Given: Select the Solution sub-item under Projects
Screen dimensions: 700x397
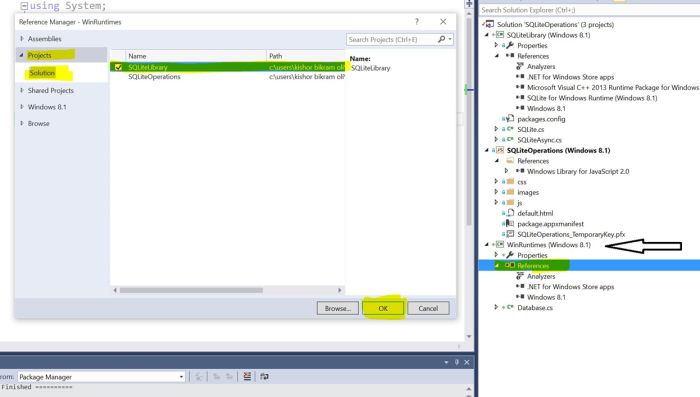Looking at the screenshot, I should pyautogui.click(x=42, y=73).
